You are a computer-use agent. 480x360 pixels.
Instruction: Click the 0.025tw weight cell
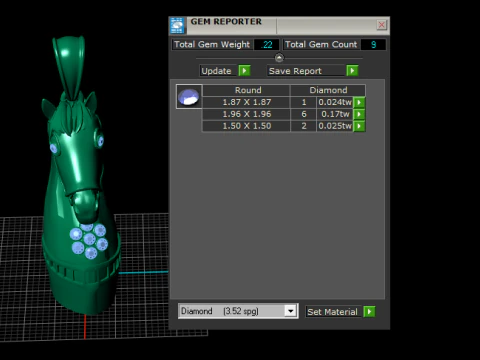click(335, 126)
